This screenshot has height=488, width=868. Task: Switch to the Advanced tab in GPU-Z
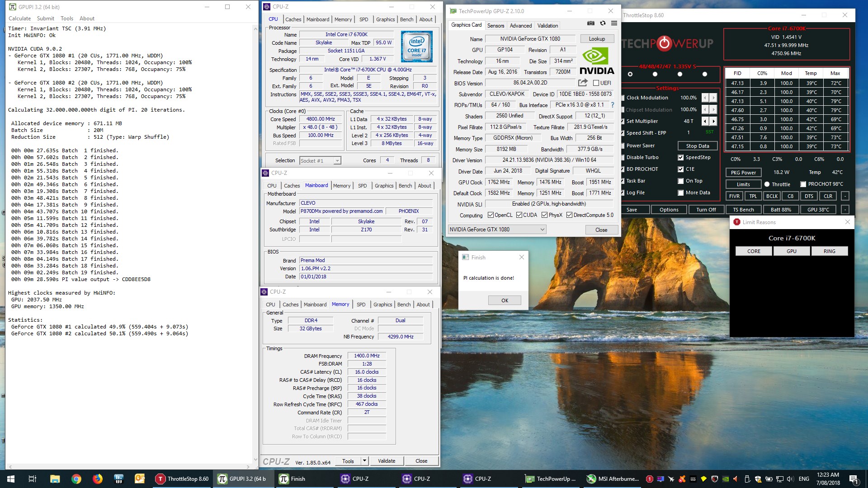[521, 26]
